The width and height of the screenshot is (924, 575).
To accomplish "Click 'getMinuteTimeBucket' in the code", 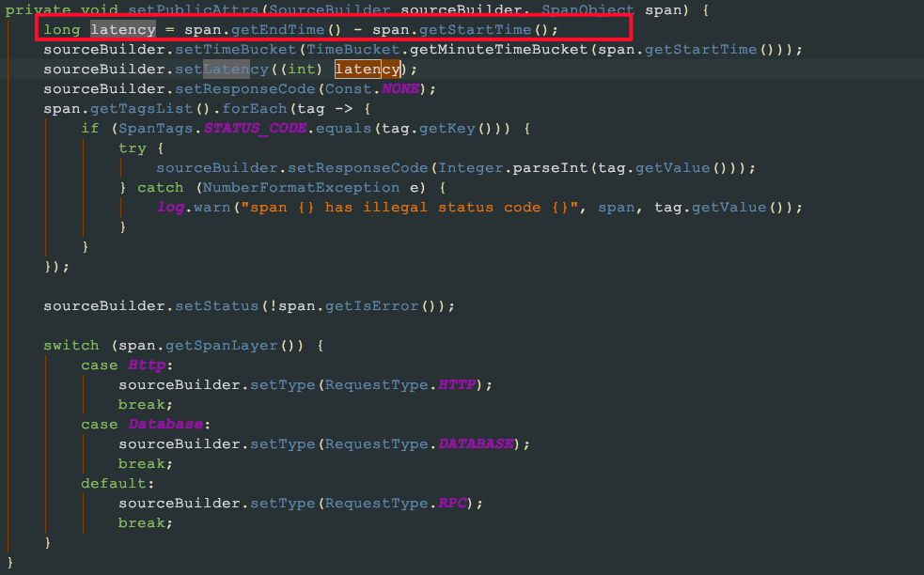I will click(x=498, y=50).
